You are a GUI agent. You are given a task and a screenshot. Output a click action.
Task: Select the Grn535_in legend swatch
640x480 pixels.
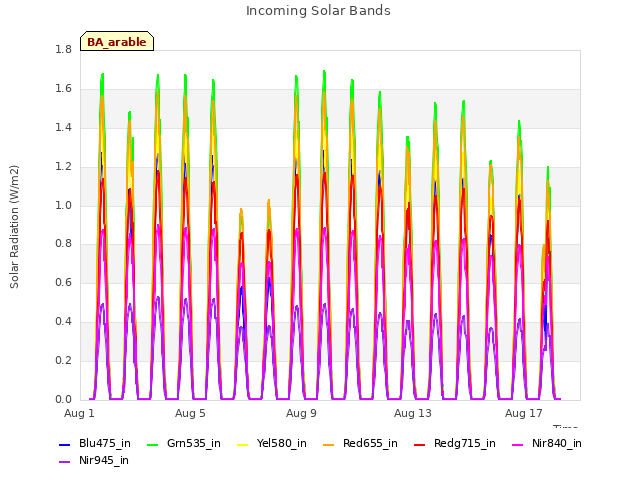[152, 444]
